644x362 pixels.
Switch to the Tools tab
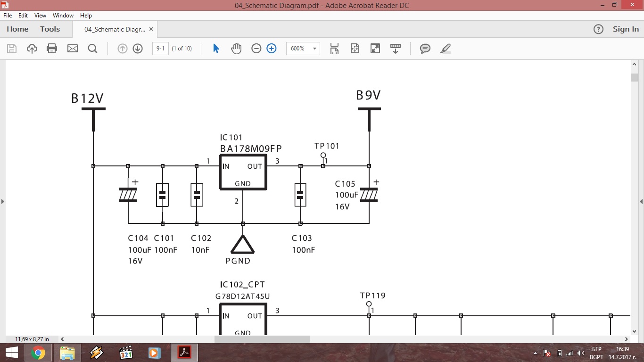[50, 29]
